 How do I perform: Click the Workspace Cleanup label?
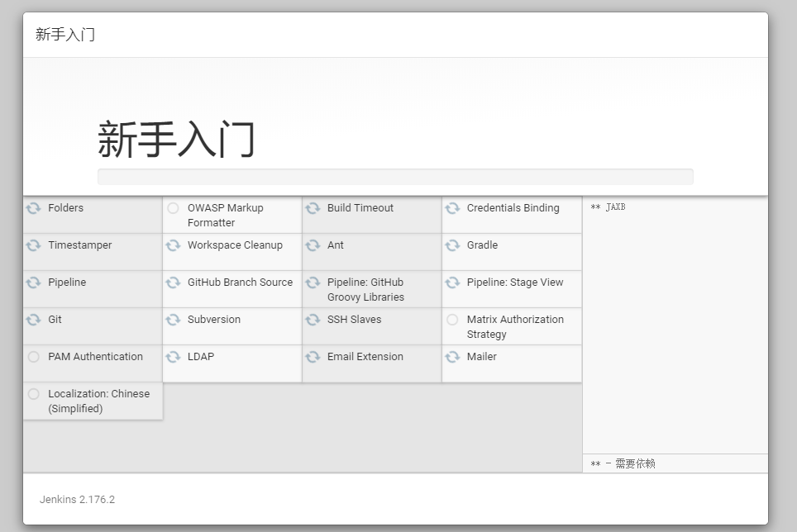click(235, 245)
